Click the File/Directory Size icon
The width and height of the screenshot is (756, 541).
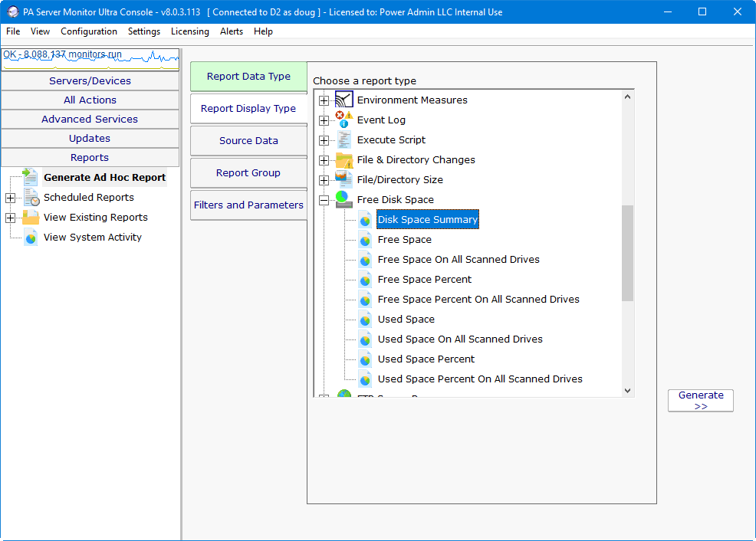343,179
